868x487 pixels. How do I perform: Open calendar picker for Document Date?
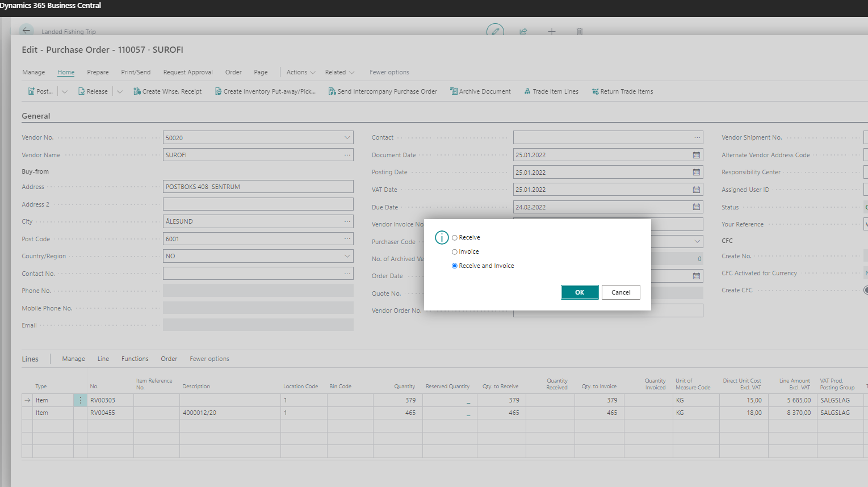[x=697, y=155]
